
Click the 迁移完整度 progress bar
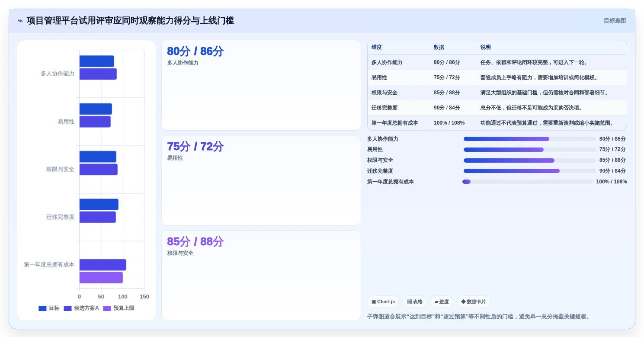click(x=529, y=171)
